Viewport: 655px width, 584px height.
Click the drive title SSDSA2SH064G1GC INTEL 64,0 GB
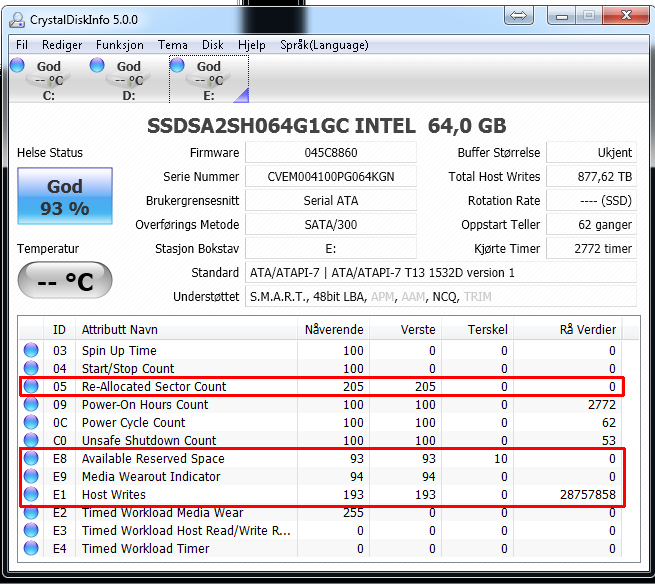click(x=327, y=125)
